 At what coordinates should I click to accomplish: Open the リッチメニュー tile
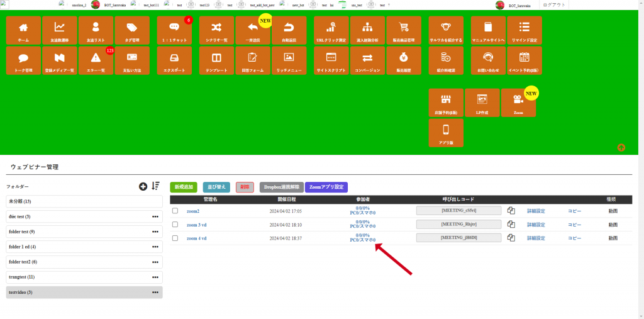[x=289, y=60]
